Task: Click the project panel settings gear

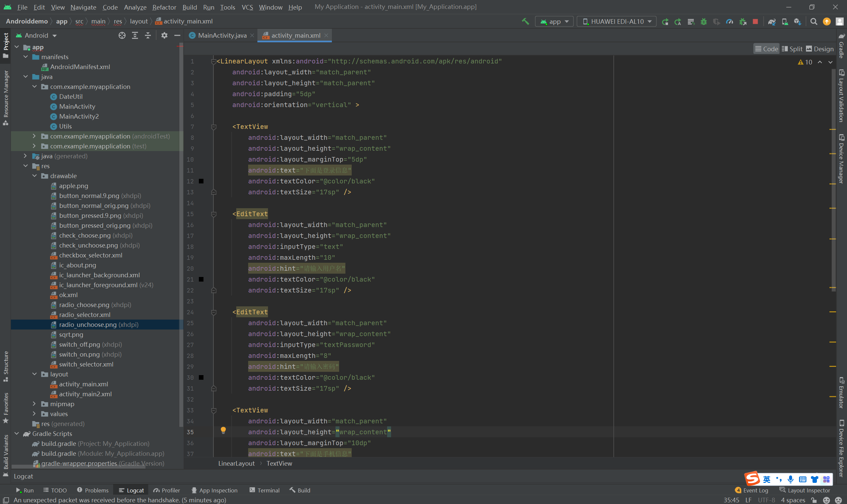Action: (x=164, y=35)
